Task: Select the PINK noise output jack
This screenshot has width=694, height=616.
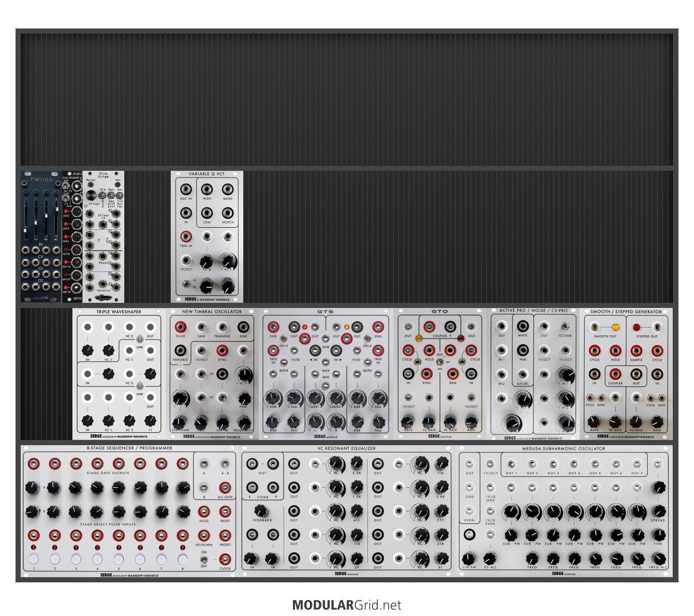Action: click(x=523, y=350)
